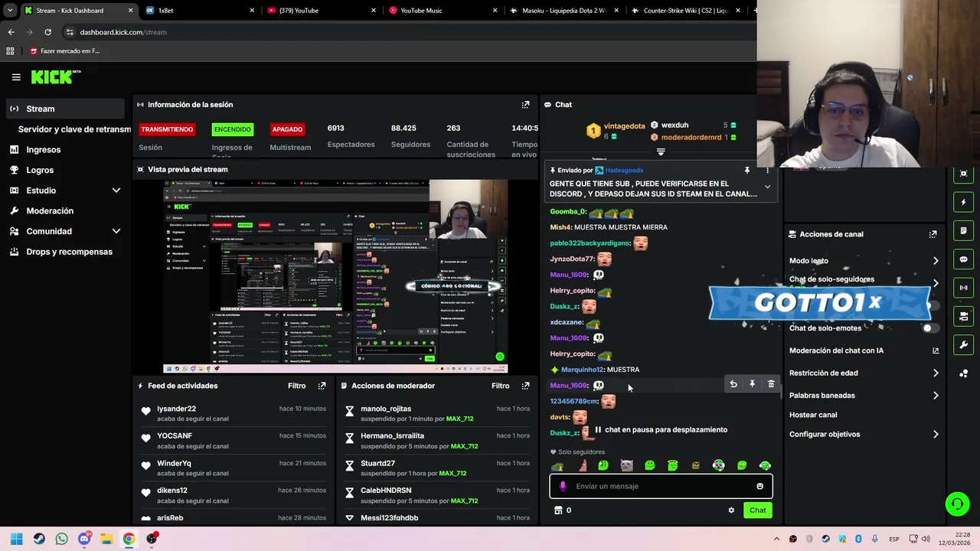Screen dimensions: 980x551
Task: Click Hostear canal
Action: [813, 415]
